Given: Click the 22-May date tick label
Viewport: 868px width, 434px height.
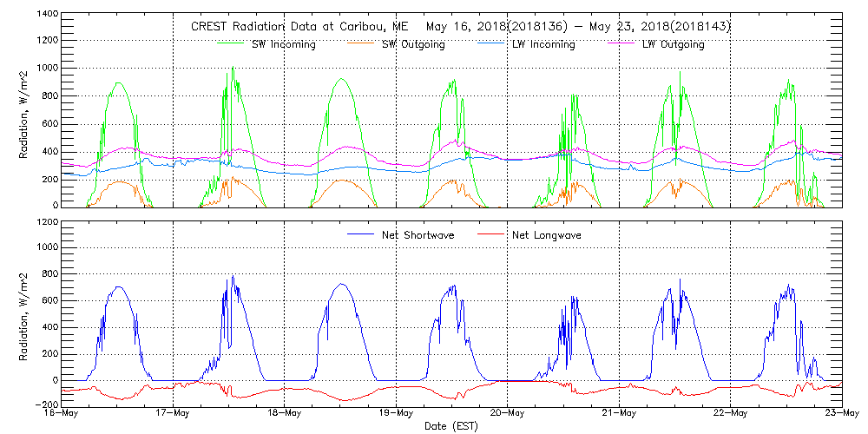Looking at the screenshot, I should [x=730, y=414].
